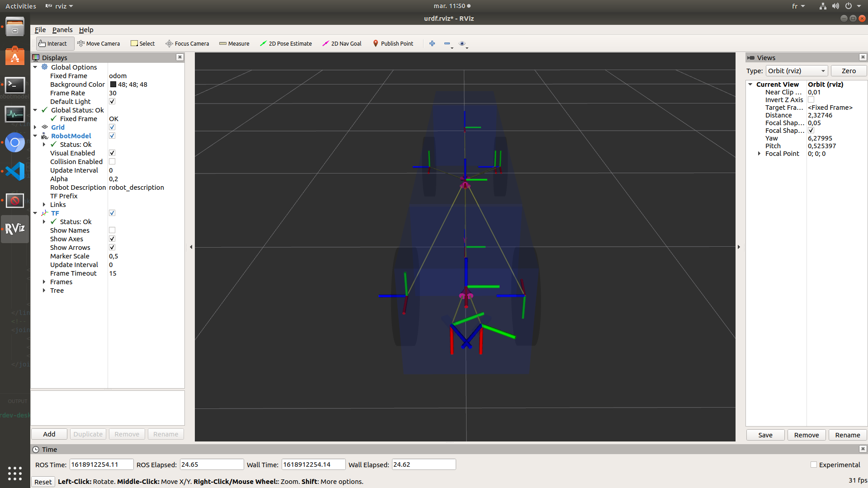Expand the Links tree item

pos(44,205)
